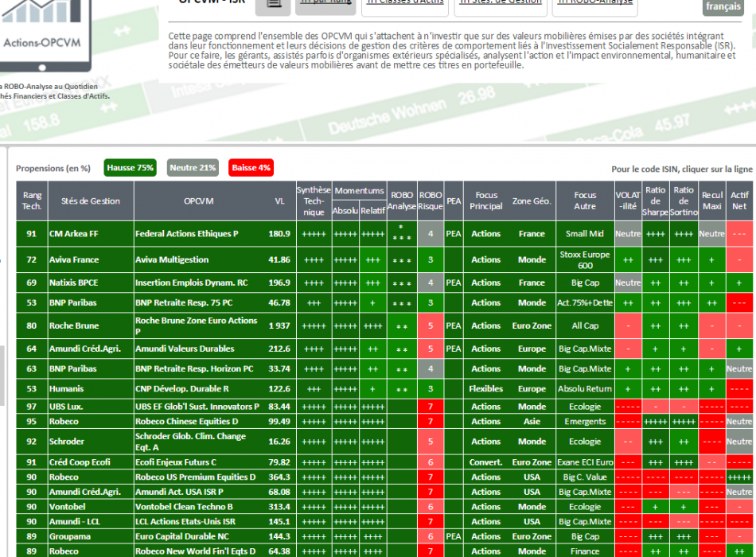This screenshot has width=756, height=557.
Task: Switch language with the français button
Action: click(x=723, y=6)
